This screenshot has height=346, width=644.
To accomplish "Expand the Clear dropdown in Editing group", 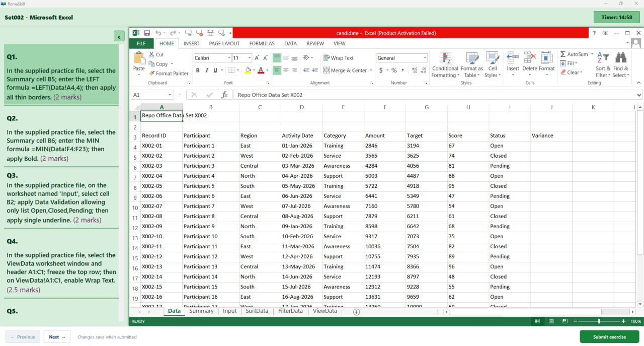I will (x=582, y=73).
